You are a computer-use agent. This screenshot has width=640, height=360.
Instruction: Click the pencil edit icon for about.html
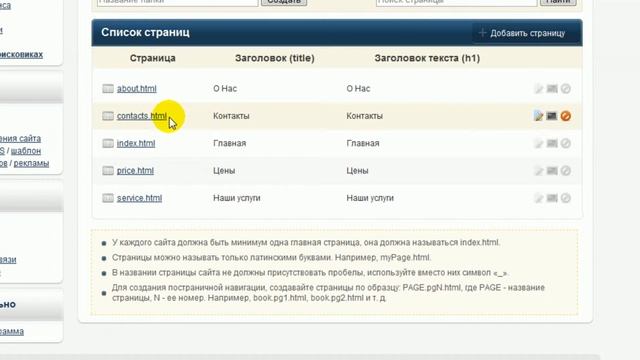(x=539, y=89)
